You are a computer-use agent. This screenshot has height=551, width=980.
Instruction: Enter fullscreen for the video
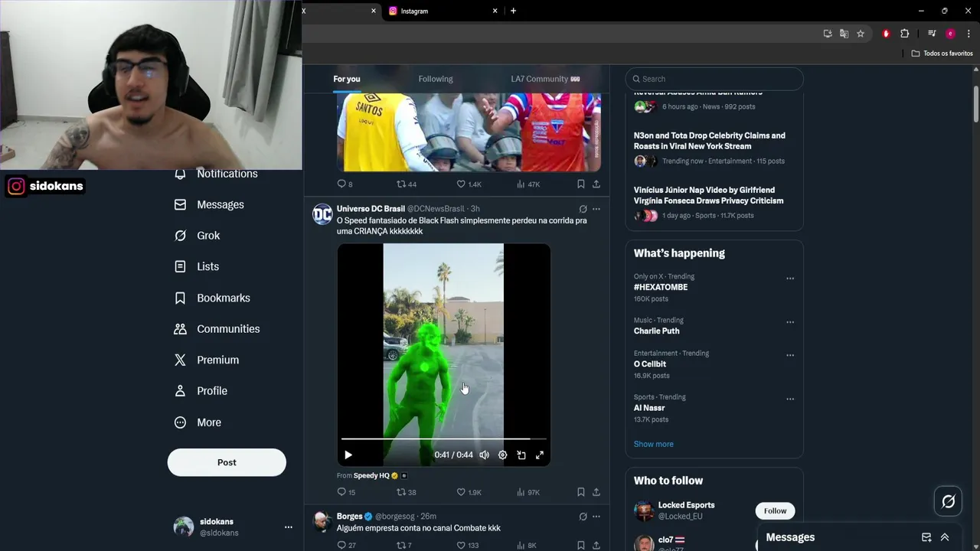[540, 455]
